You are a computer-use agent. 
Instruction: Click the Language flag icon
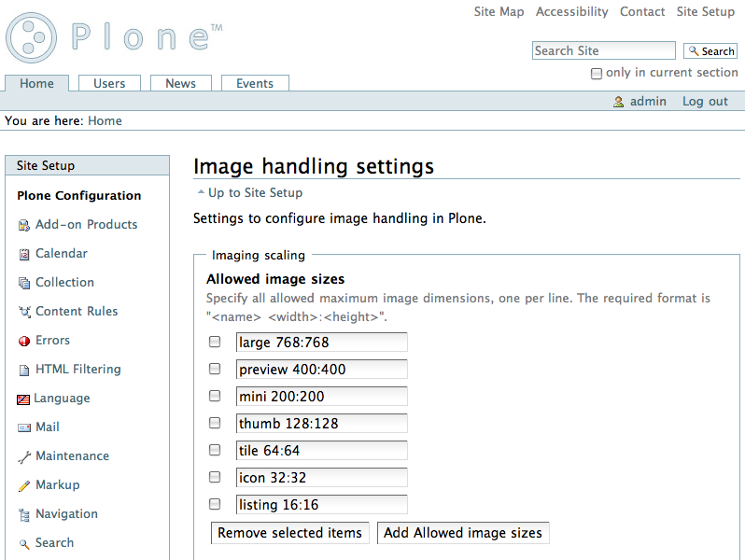point(23,399)
